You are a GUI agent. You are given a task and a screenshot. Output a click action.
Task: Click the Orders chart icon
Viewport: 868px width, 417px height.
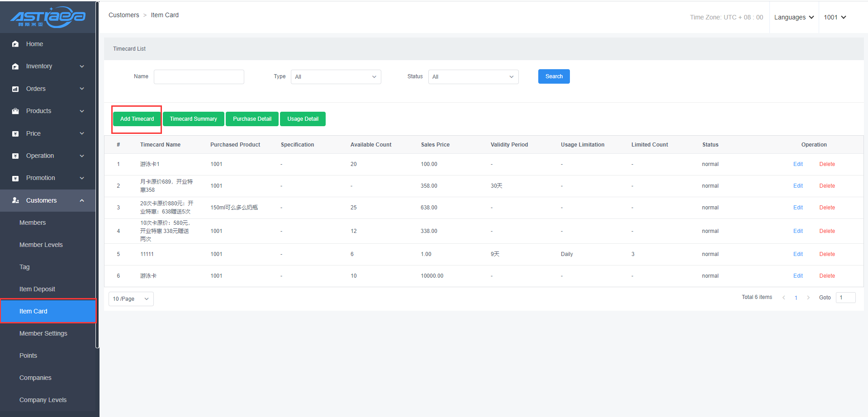coord(15,89)
